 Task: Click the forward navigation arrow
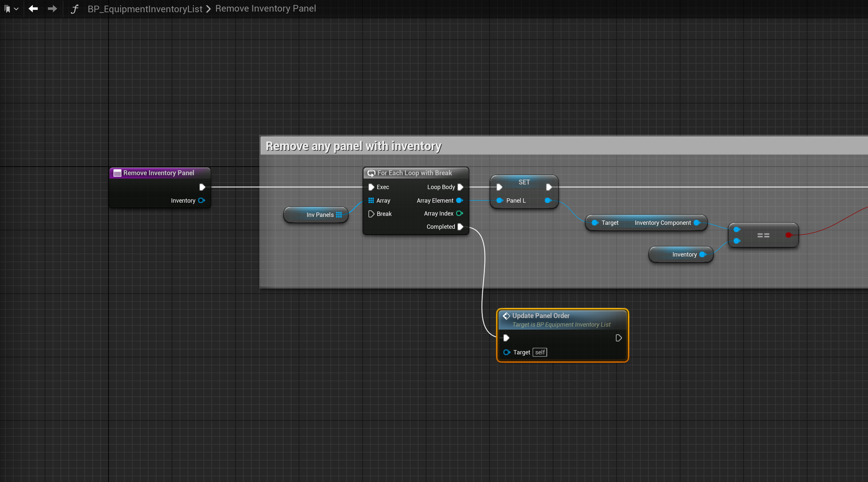coord(52,9)
